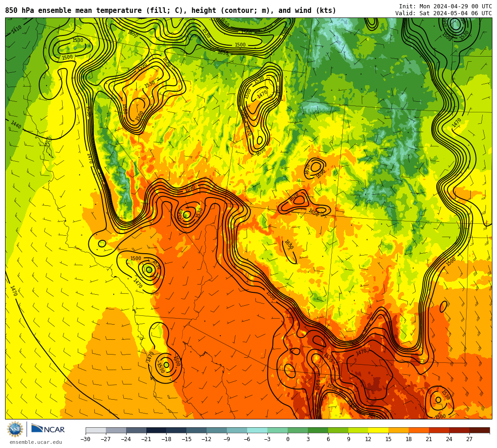Open the ensemble.ucar.edu link text
The width and height of the screenshot is (497, 448).
point(35,442)
